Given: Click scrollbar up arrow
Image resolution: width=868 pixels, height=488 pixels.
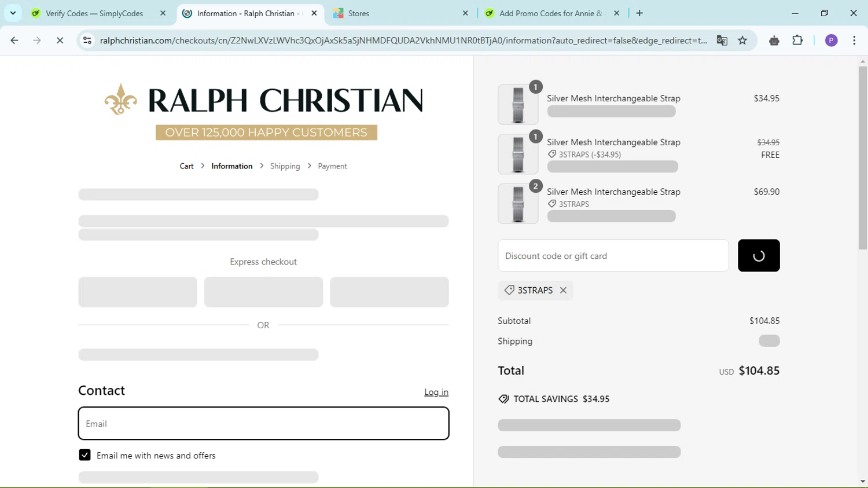Looking at the screenshot, I should point(863,61).
